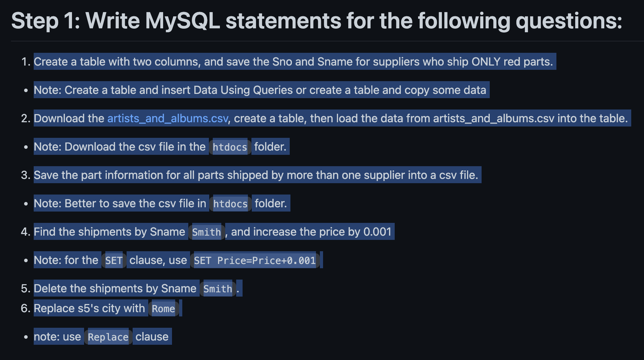Screen dimensions: 644x360
Task: Click the first htdocs code label
Action: pyautogui.click(x=230, y=147)
